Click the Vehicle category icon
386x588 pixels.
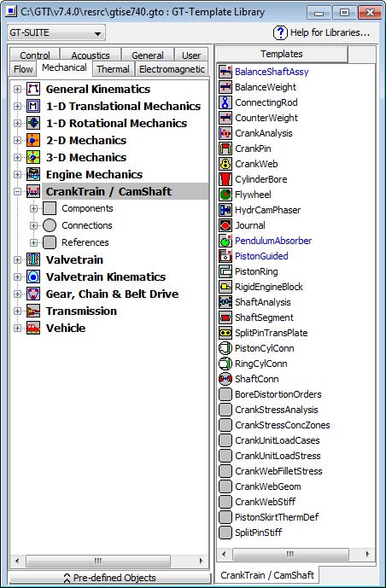(x=33, y=328)
